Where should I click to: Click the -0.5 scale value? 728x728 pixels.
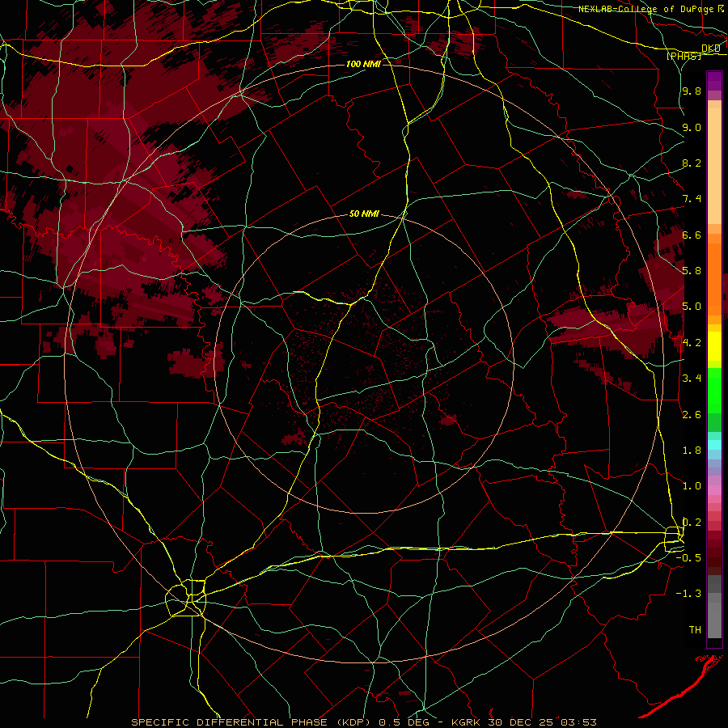click(688, 558)
